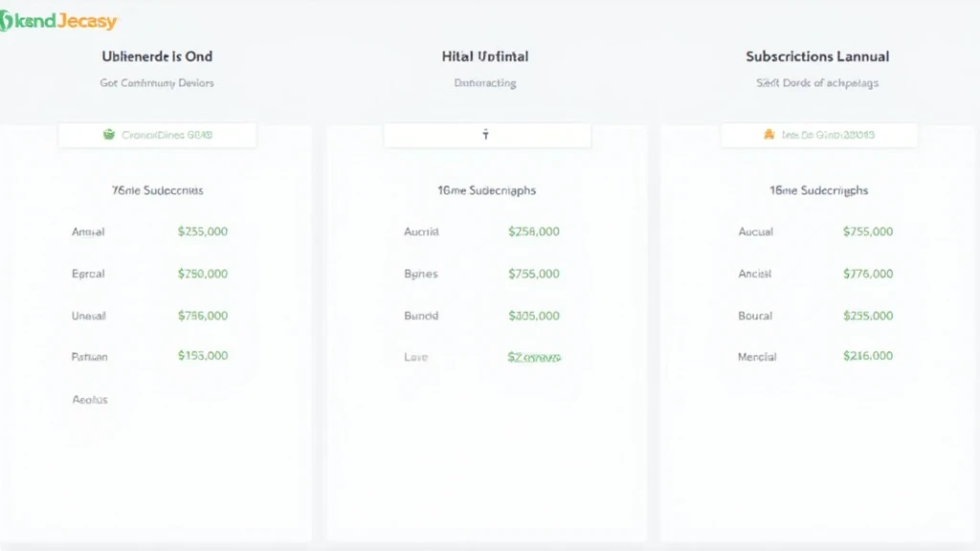Open the subtitle link under "Subscrictions Lannual"
The height and width of the screenshot is (551, 980).
817,83
